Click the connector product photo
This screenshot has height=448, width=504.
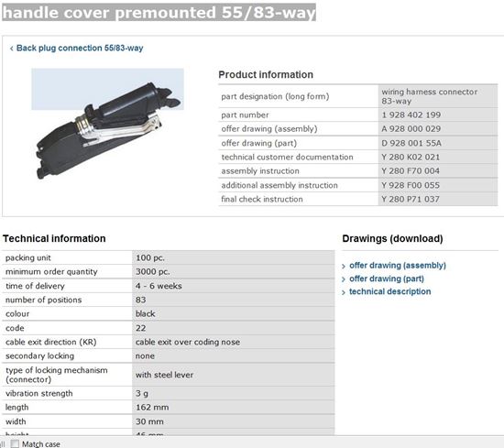[x=108, y=124]
